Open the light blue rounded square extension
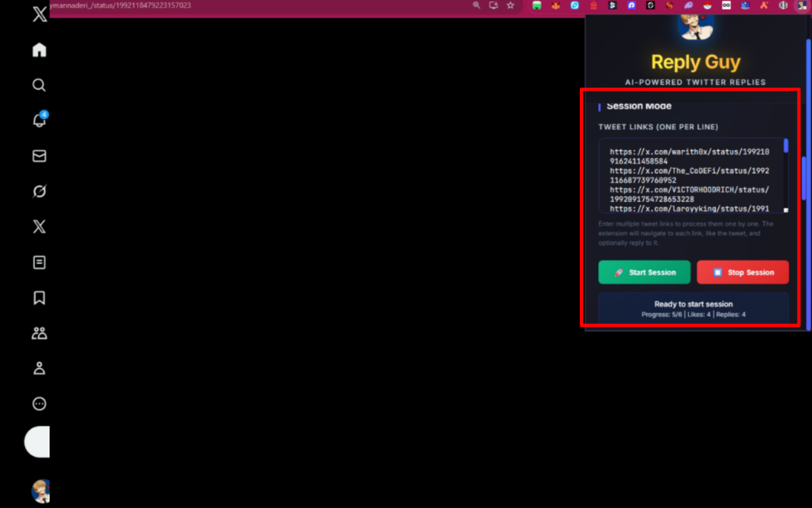 click(x=575, y=5)
